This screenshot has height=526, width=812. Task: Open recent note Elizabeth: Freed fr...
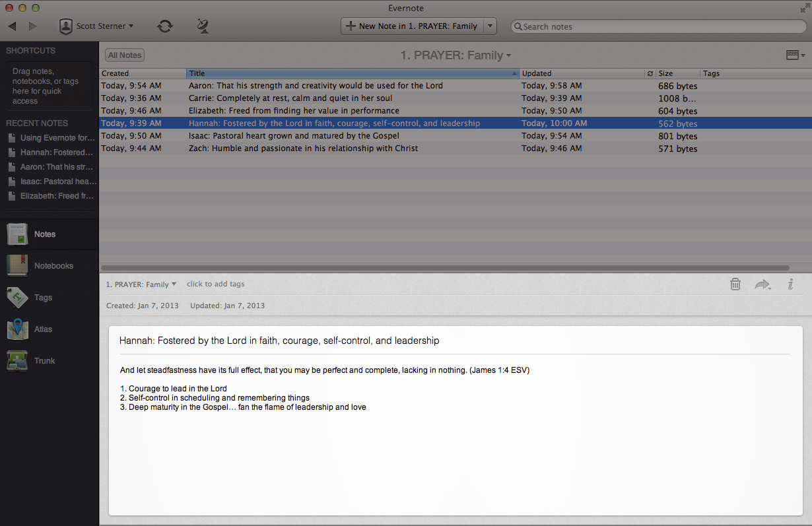(x=52, y=196)
